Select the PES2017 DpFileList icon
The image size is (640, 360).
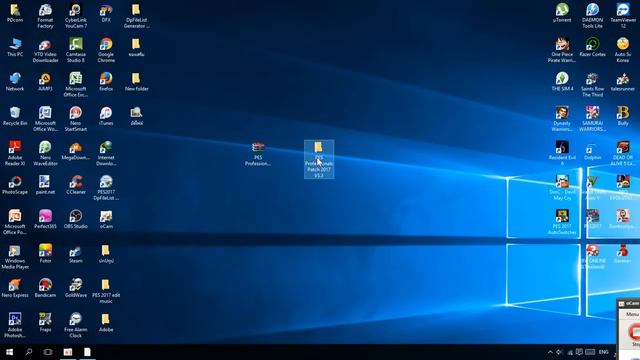coord(106,188)
